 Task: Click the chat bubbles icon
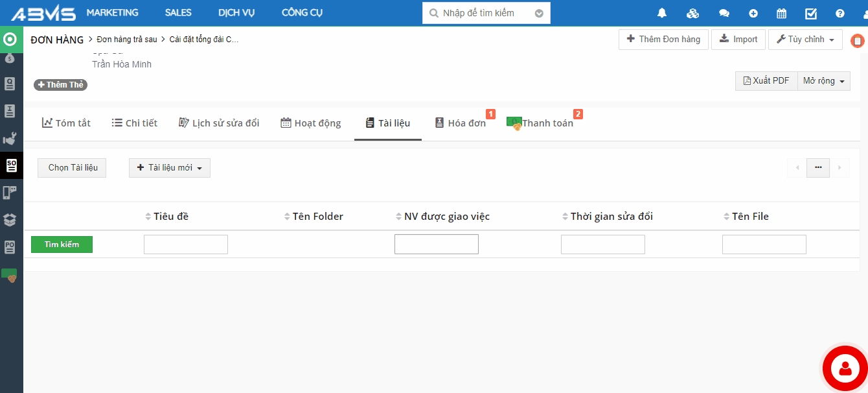pos(724,14)
